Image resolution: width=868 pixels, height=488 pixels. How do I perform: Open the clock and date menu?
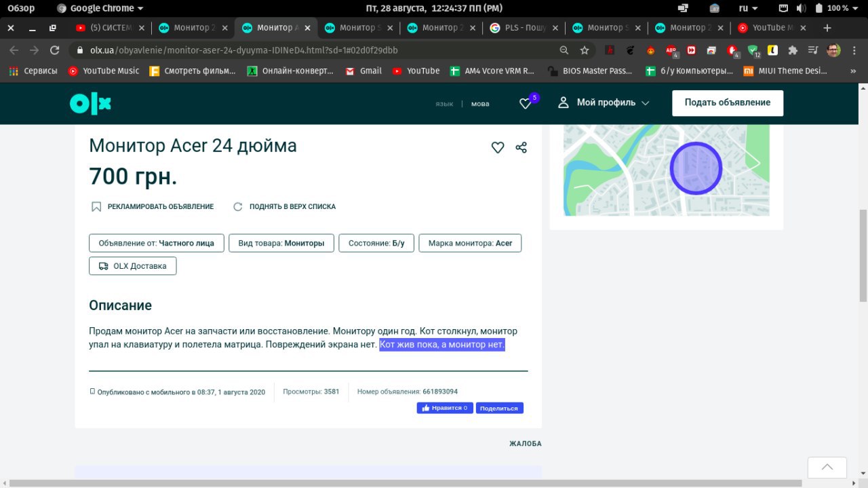434,8
